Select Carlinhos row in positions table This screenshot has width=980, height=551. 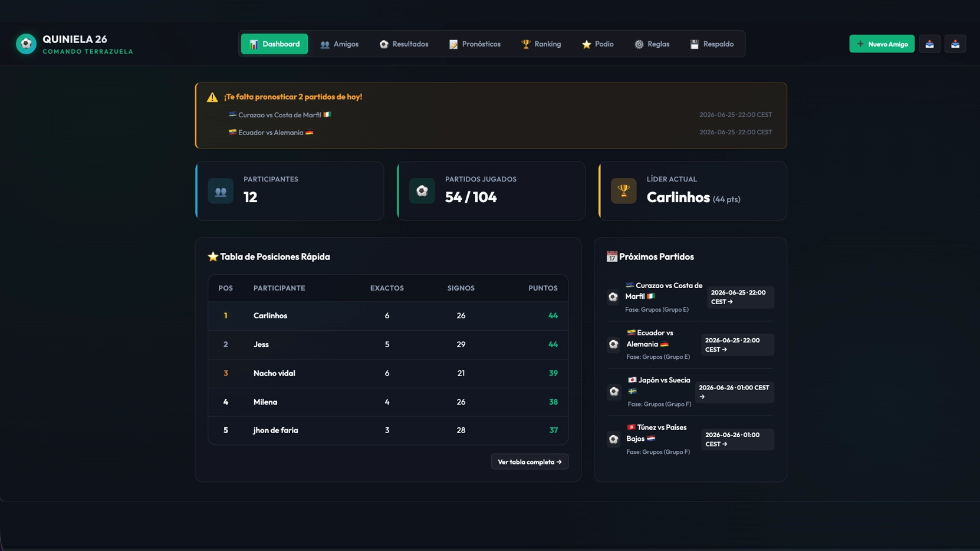pyautogui.click(x=388, y=316)
